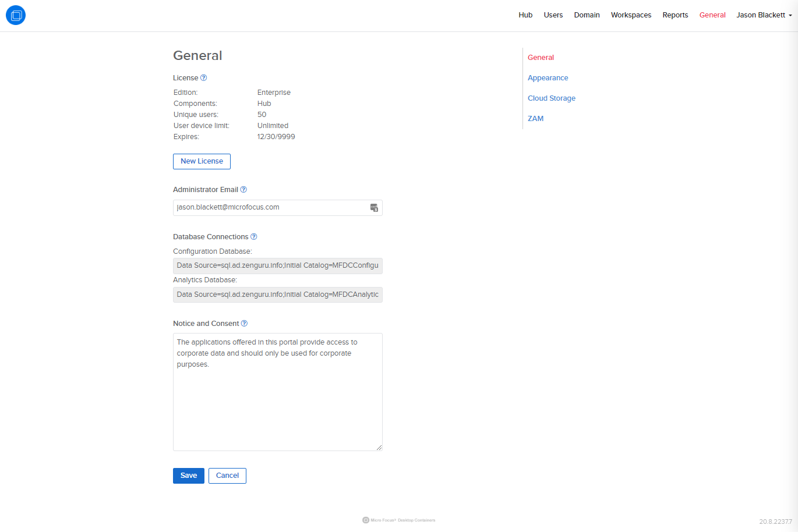The image size is (798, 532).
Task: Click into the Administrator Email field
Action: [271, 208]
